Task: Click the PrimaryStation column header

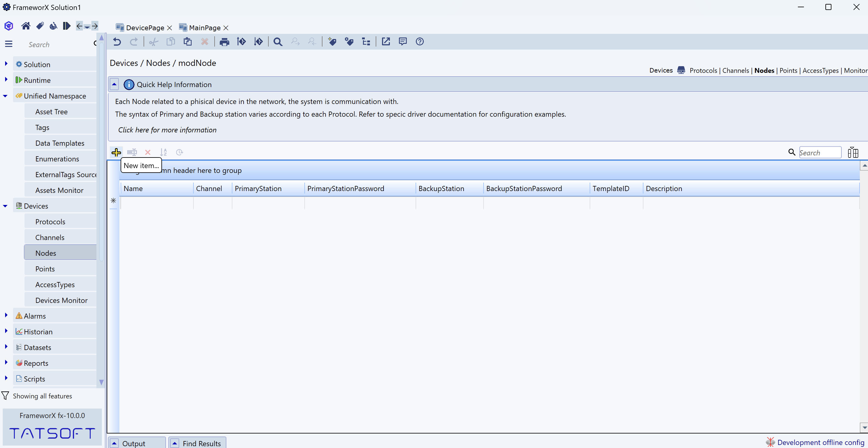Action: tap(268, 188)
